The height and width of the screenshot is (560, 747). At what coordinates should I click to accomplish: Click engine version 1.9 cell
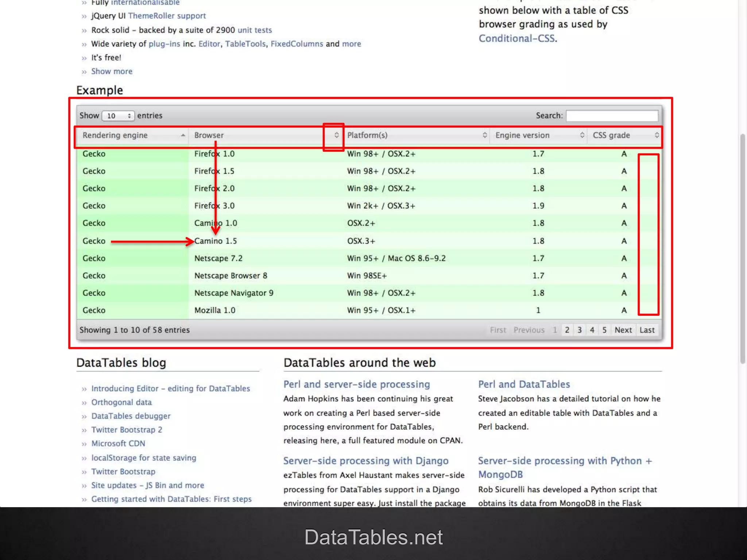coord(538,206)
